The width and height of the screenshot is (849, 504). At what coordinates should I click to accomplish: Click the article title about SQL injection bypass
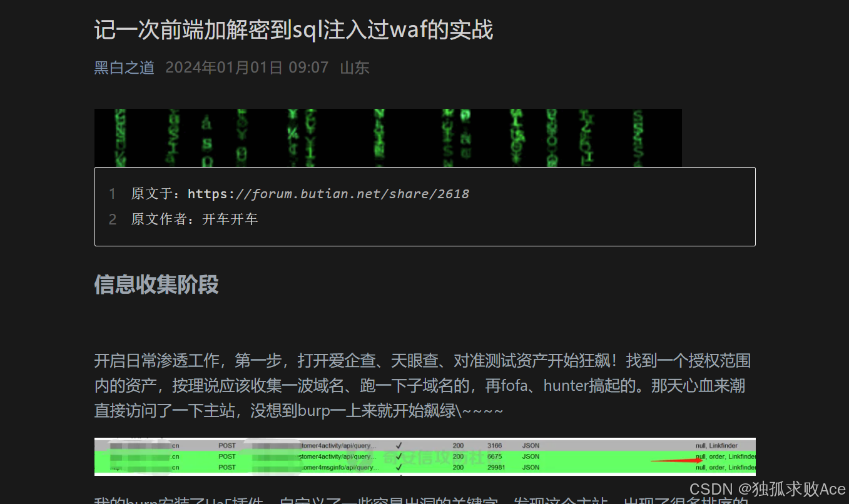pyautogui.click(x=294, y=29)
